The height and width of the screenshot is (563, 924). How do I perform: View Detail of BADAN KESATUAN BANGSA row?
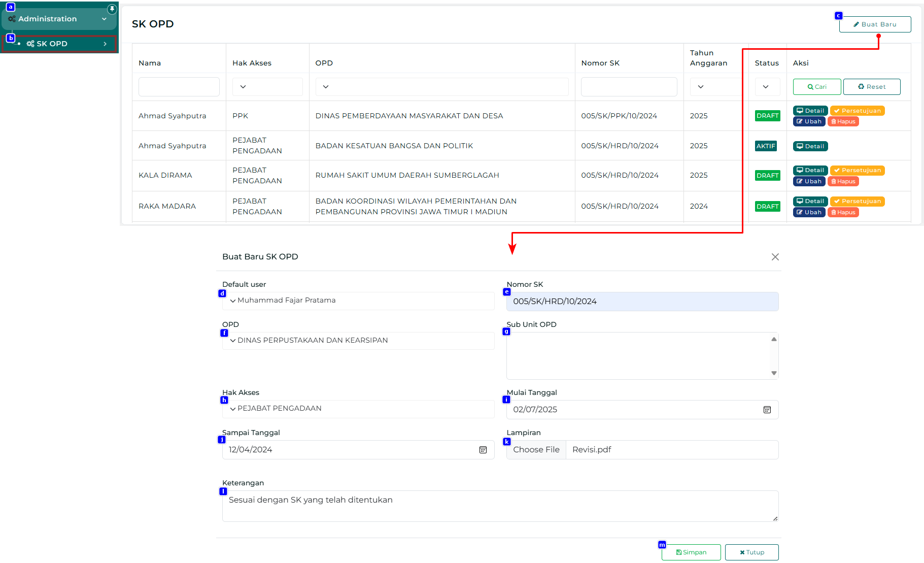tap(810, 146)
